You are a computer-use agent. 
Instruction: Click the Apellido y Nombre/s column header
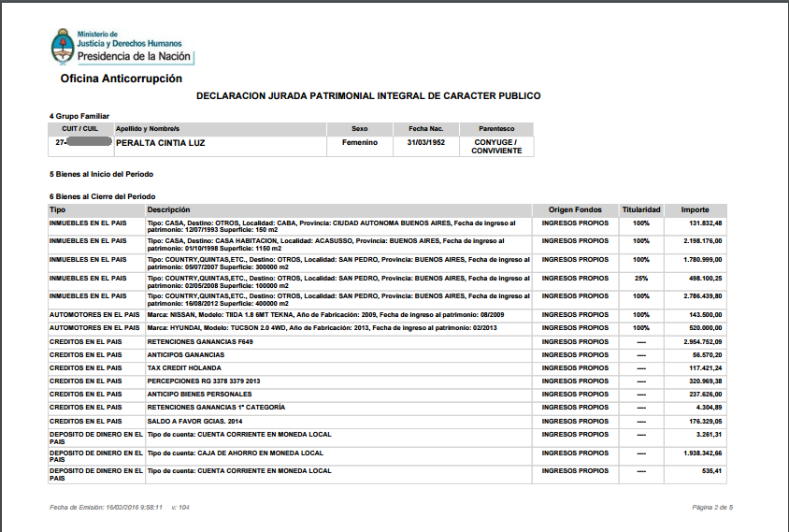[147, 128]
